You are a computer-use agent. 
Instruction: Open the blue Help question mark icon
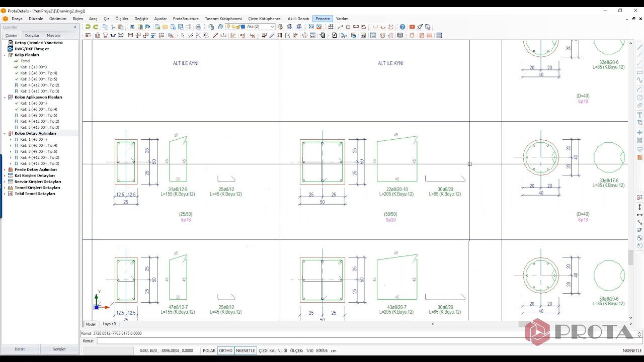[403, 27]
